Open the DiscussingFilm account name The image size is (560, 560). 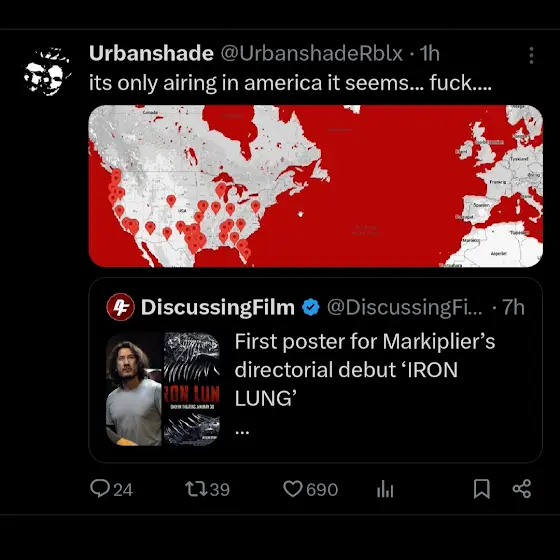pyautogui.click(x=218, y=307)
